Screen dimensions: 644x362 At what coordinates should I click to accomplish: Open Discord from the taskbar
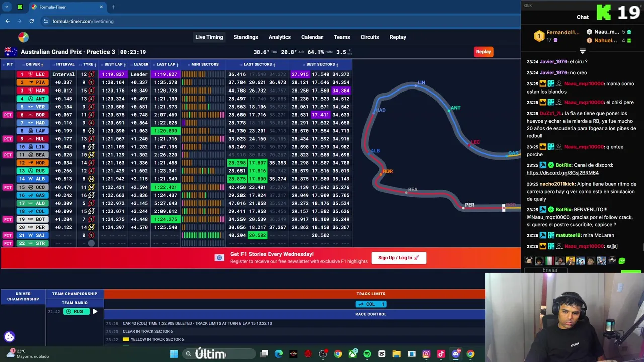pos(456,354)
